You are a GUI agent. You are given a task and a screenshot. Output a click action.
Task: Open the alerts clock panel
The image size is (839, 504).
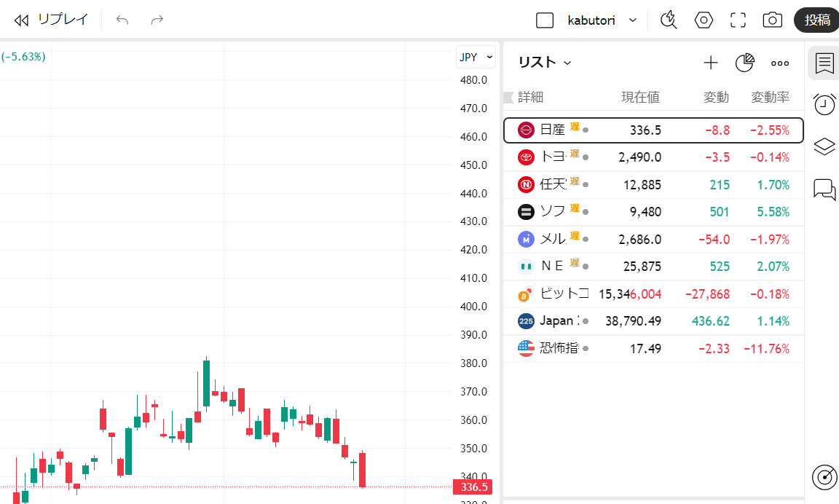pos(824,104)
